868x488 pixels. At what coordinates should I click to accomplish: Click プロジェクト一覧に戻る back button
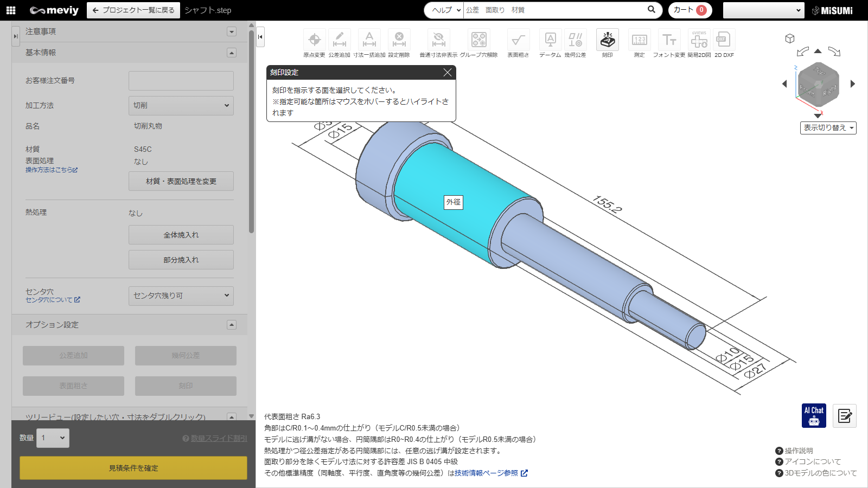point(133,10)
